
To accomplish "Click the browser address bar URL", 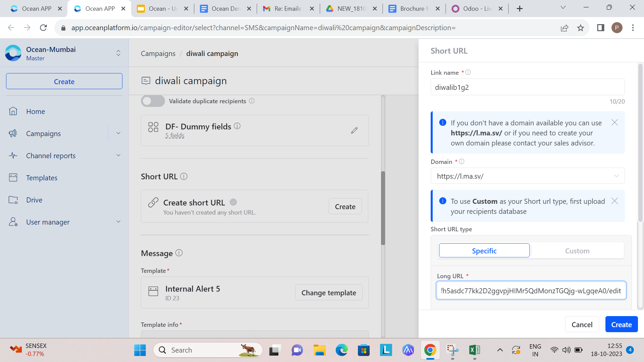I will coord(263,28).
